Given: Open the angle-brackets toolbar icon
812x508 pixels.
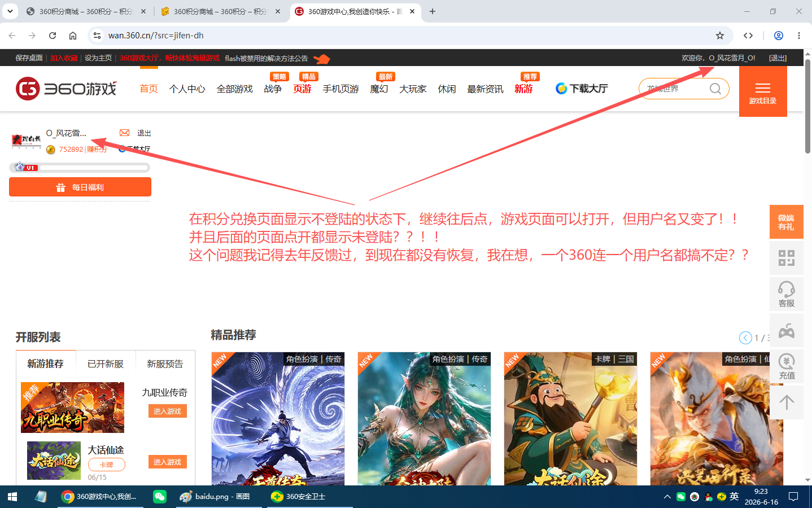Looking at the screenshot, I should click(748, 36).
